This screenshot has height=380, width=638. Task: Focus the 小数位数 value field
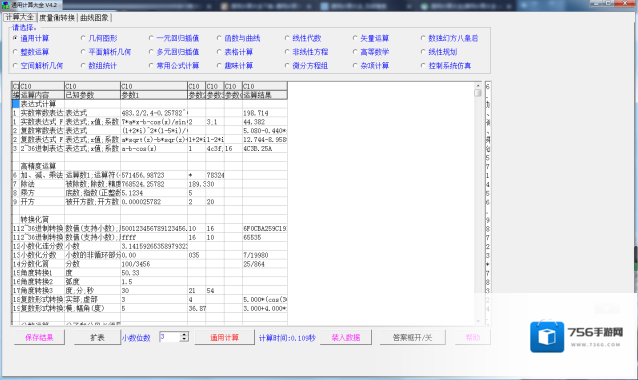coord(170,337)
